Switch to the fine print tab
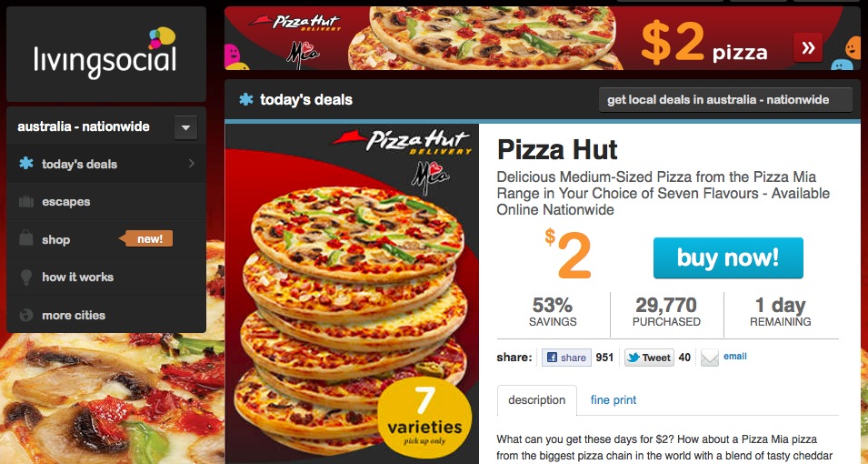The height and width of the screenshot is (464, 868). [x=614, y=399]
